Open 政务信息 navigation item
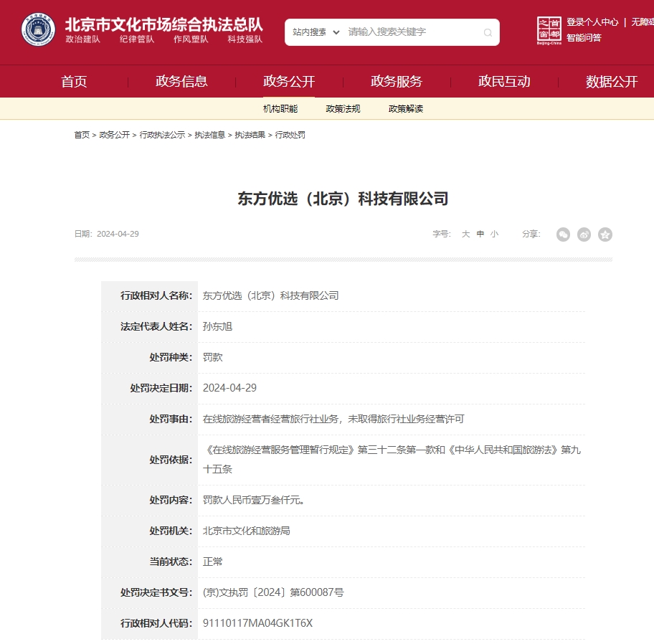654x644 pixels. 181,81
